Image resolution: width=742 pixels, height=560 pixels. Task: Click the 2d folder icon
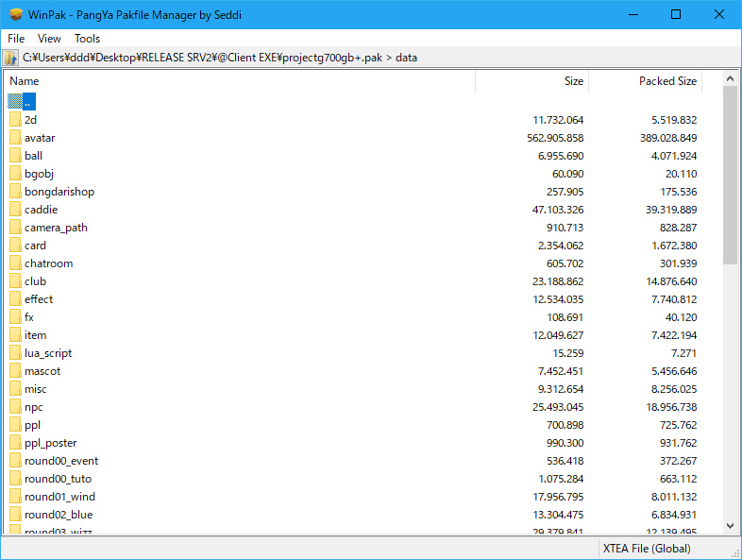pyautogui.click(x=15, y=120)
